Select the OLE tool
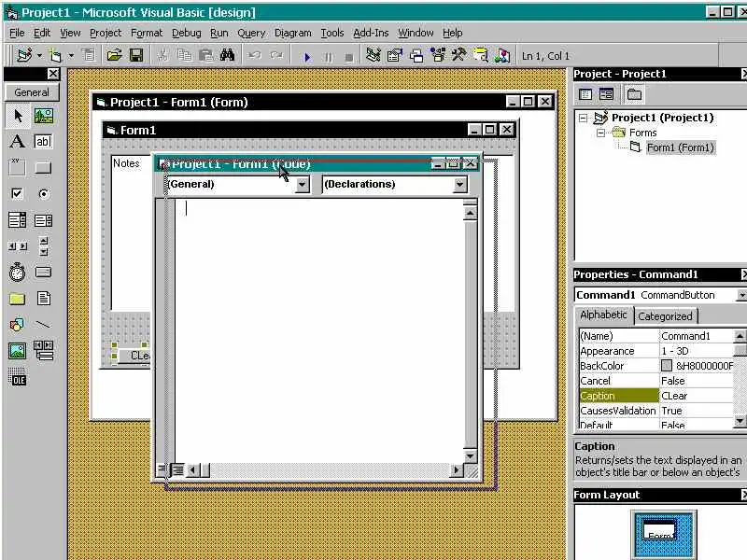The image size is (747, 560). 17,377
